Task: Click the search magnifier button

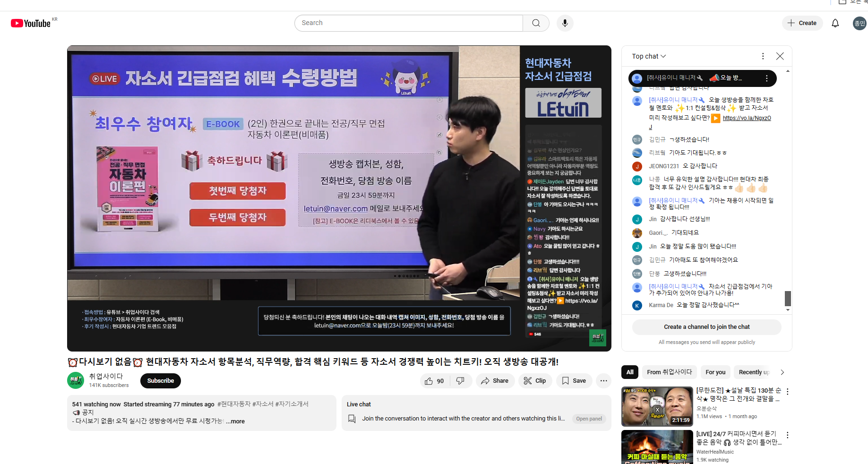Action: [x=536, y=23]
